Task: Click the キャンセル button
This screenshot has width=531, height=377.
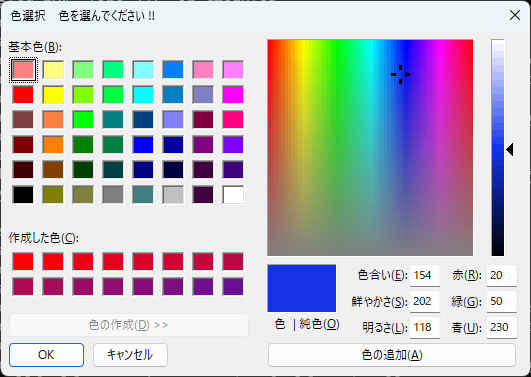Action: click(x=130, y=355)
